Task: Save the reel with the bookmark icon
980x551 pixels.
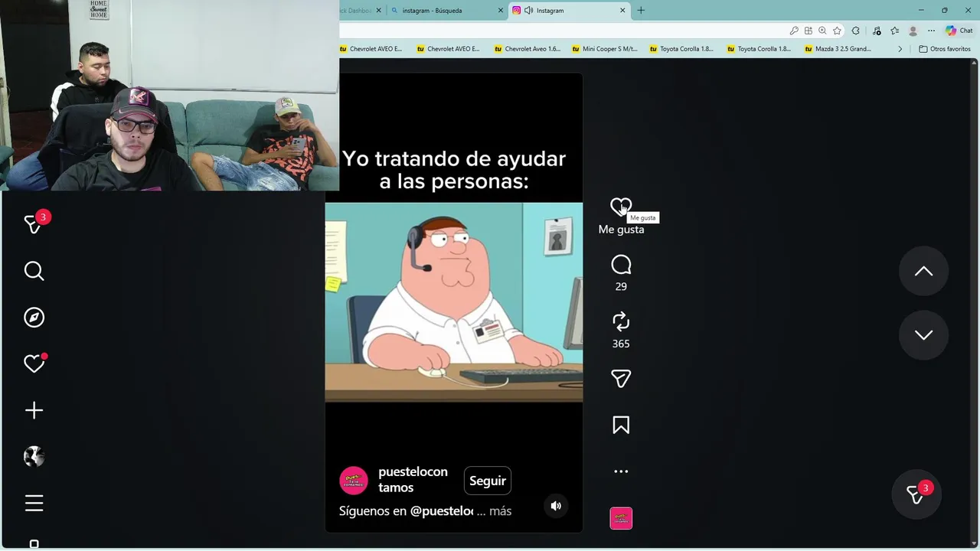Action: pyautogui.click(x=621, y=425)
